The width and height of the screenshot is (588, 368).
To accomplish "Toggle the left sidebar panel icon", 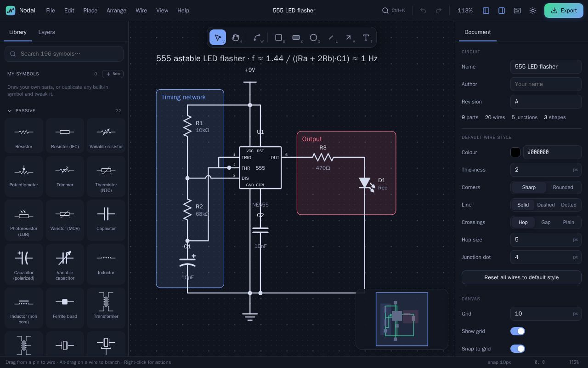I will point(486,11).
